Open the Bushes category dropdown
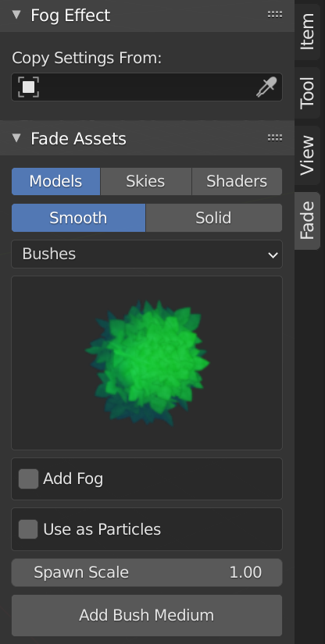 (147, 254)
